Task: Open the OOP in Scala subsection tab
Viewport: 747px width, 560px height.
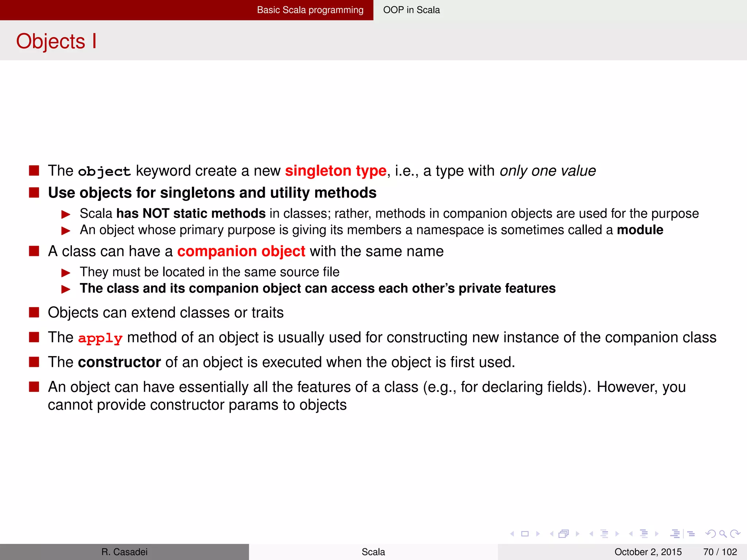Action: (x=411, y=10)
